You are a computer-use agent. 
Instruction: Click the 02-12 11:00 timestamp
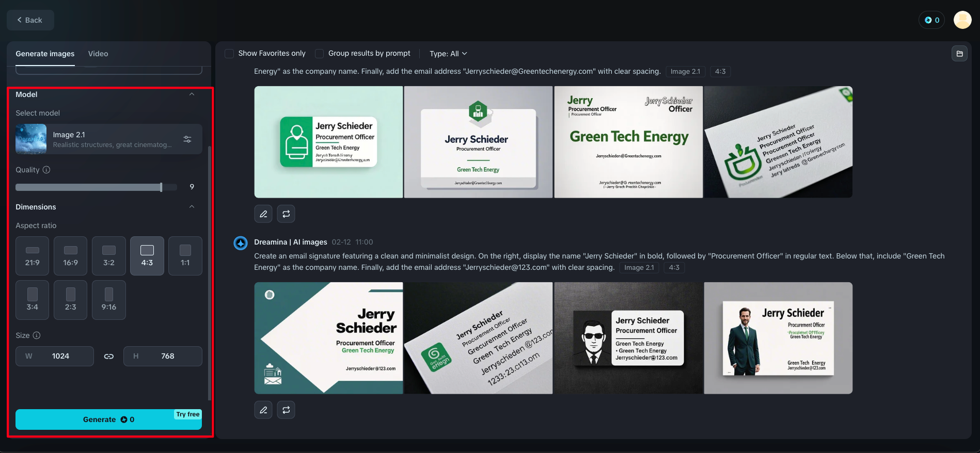pos(352,242)
